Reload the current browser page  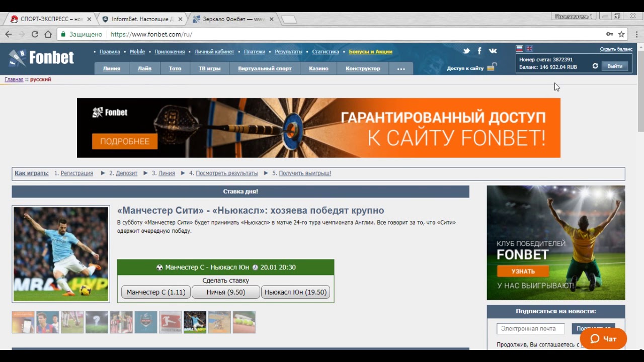[35, 34]
